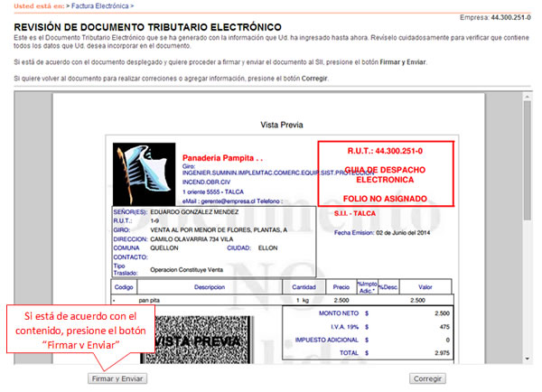Click the MONTO NETO label

(339, 313)
